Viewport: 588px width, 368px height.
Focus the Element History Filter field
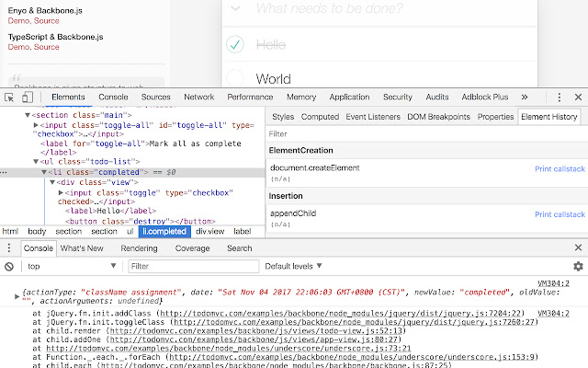426,134
